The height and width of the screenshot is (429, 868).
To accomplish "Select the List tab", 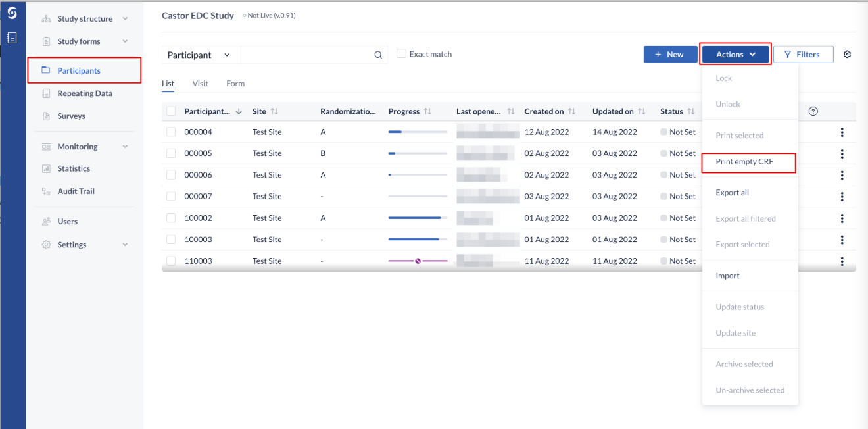I will click(x=168, y=84).
